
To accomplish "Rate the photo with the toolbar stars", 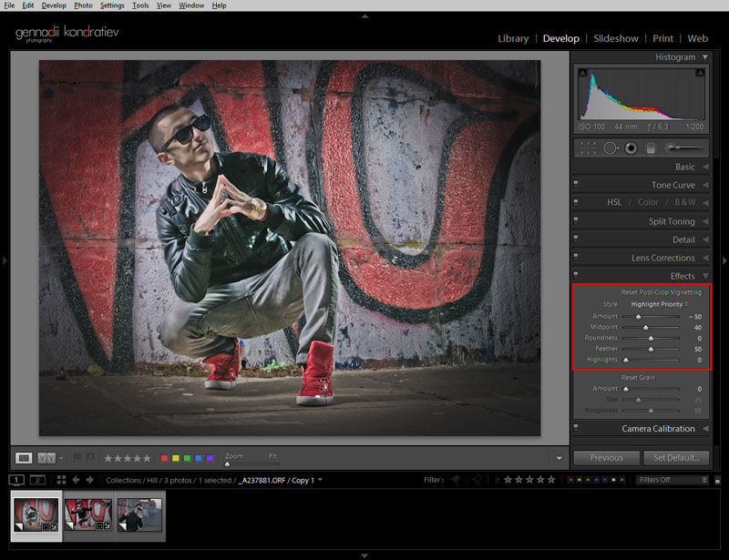I will coord(128,458).
